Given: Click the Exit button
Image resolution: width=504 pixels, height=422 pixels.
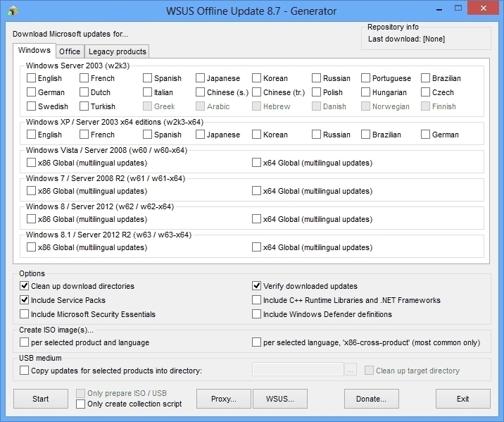Looking at the screenshot, I should pos(463,399).
